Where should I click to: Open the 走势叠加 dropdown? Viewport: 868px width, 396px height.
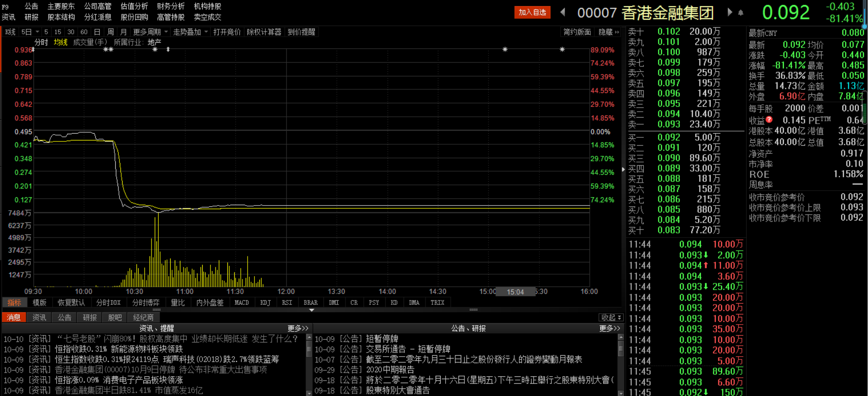(190, 32)
